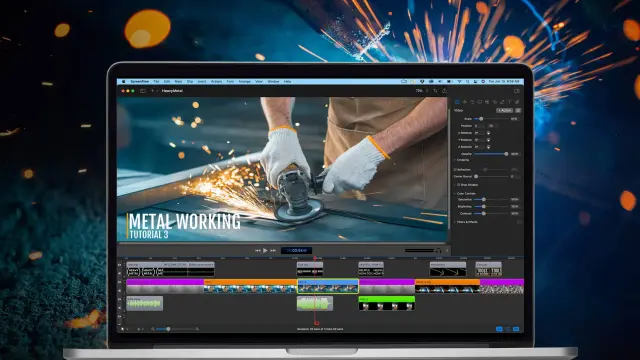Click the leftmost blue view button at bottom right

tap(499, 329)
